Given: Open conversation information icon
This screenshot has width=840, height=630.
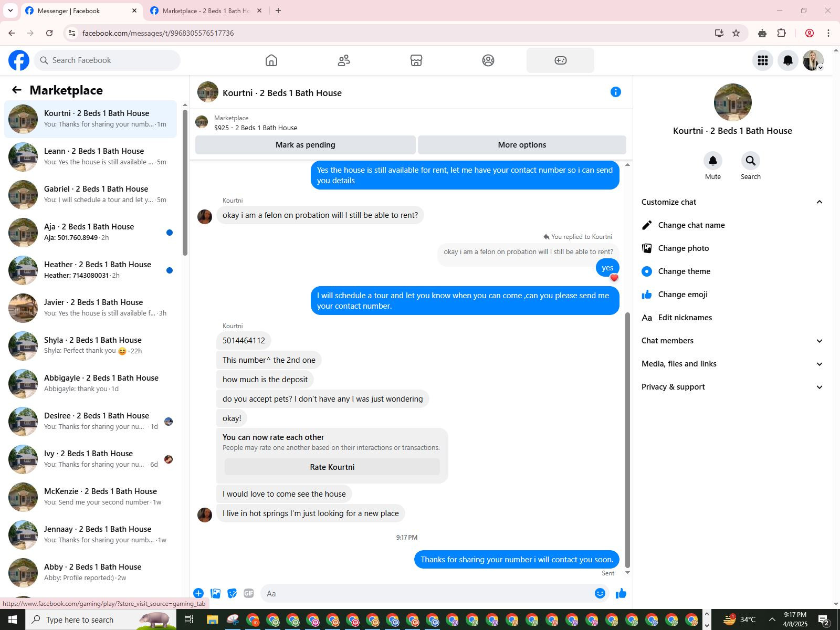Looking at the screenshot, I should tap(616, 92).
